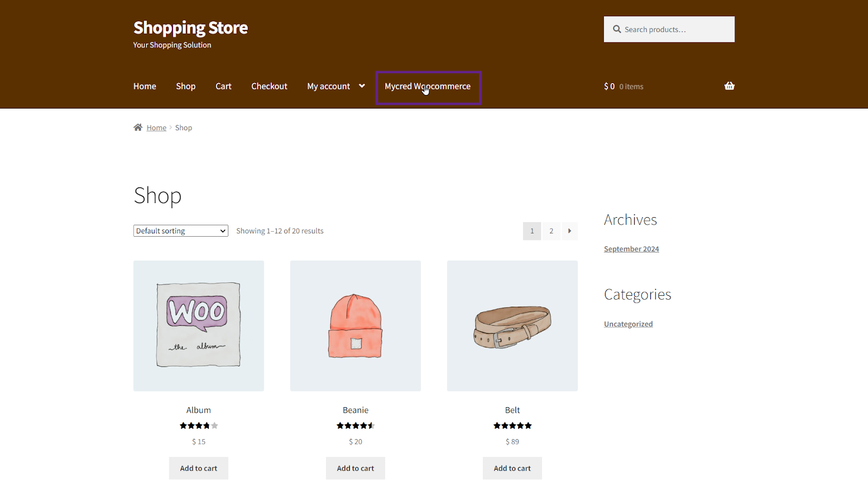Expand the My account submenu arrow
This screenshot has width=868, height=494.
pyautogui.click(x=362, y=86)
